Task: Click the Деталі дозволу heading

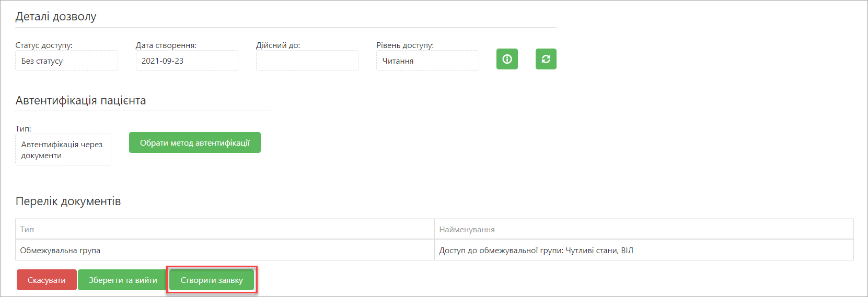Action: [56, 16]
